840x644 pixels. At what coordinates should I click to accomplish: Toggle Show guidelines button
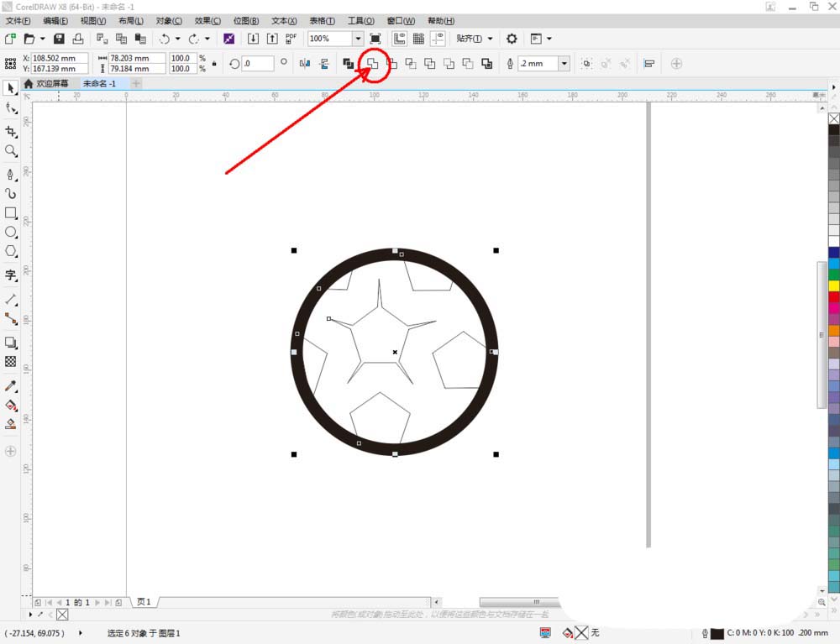click(438, 39)
